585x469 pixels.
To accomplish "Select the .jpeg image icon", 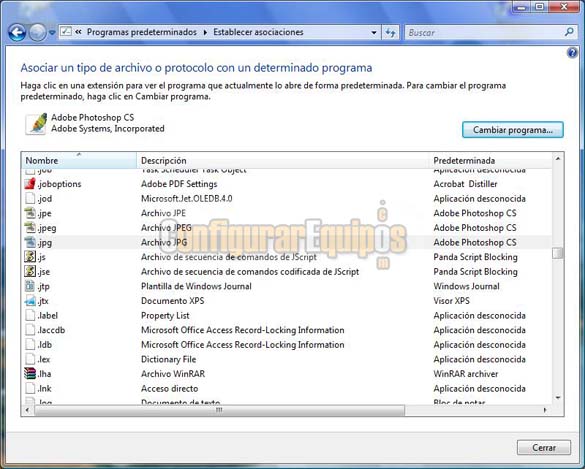I will (30, 228).
